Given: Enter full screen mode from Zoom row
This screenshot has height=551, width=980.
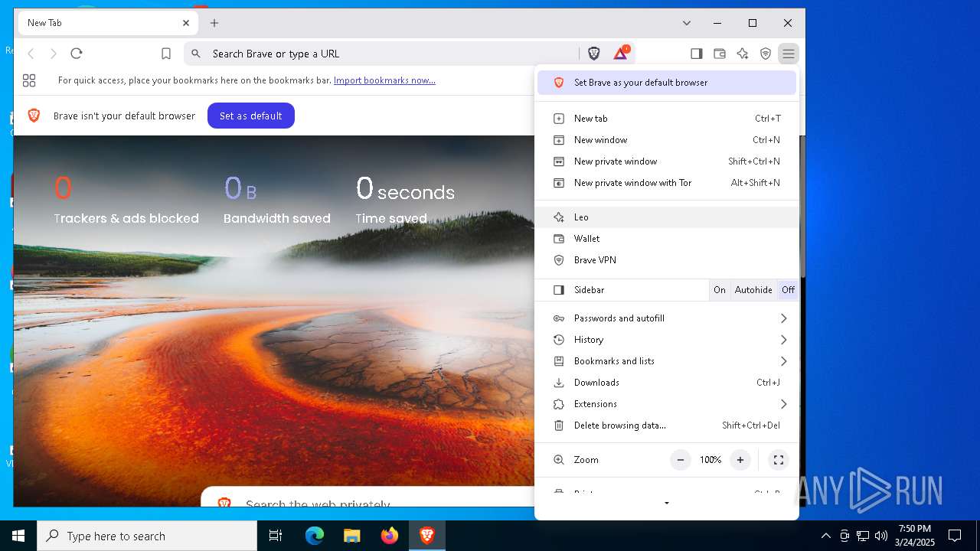Looking at the screenshot, I should point(779,460).
